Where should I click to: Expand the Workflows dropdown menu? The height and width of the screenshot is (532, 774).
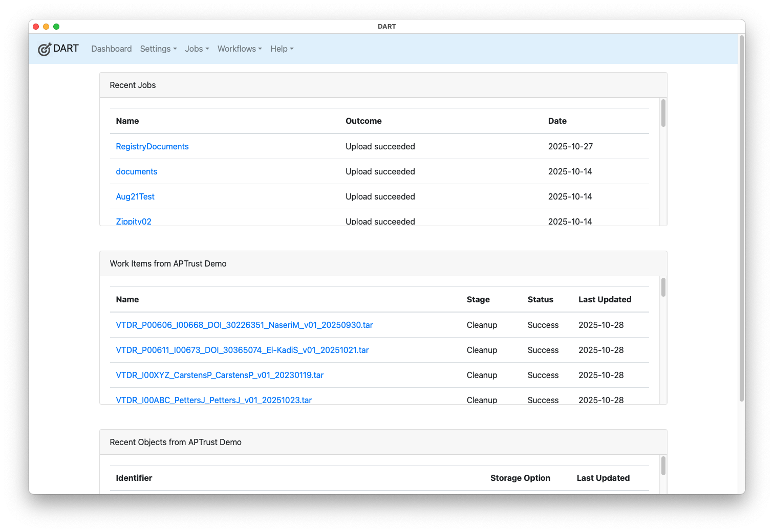point(240,49)
